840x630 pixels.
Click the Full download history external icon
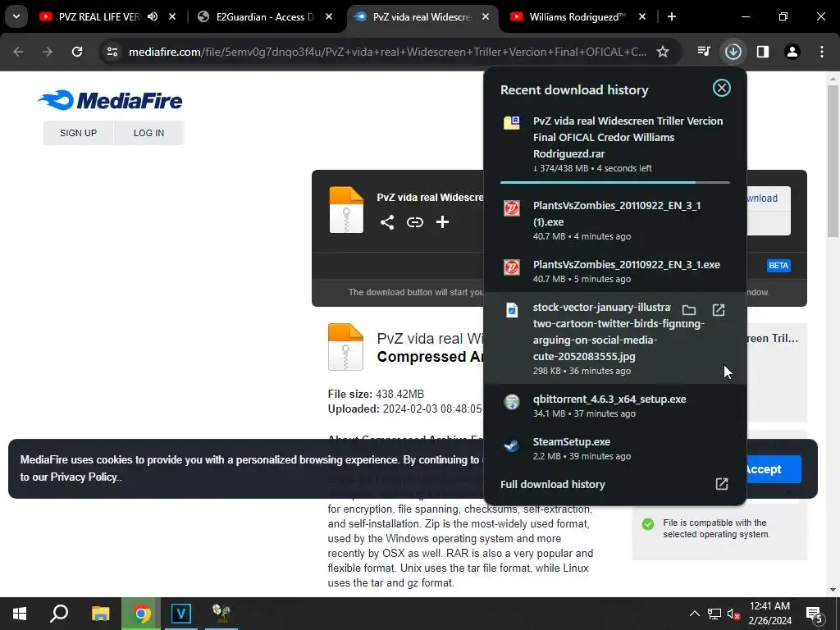722,484
